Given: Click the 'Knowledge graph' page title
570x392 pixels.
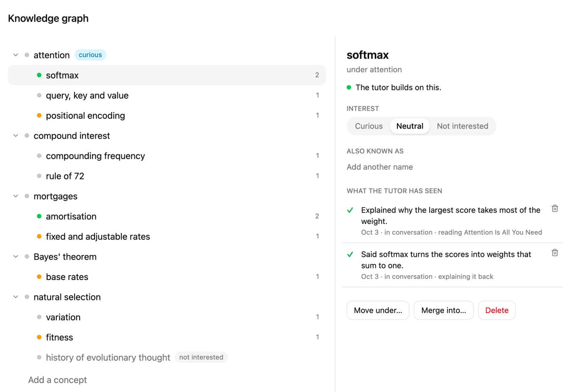Looking at the screenshot, I should coord(48,18).
